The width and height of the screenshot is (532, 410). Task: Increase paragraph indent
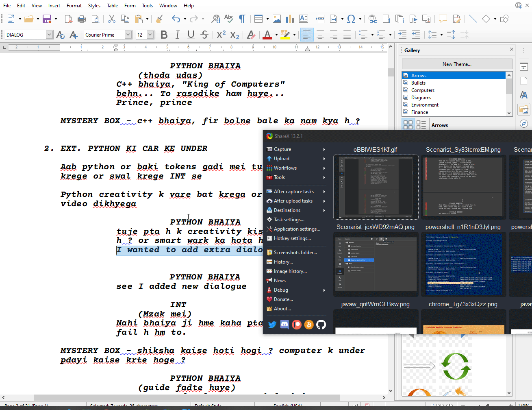(402, 35)
